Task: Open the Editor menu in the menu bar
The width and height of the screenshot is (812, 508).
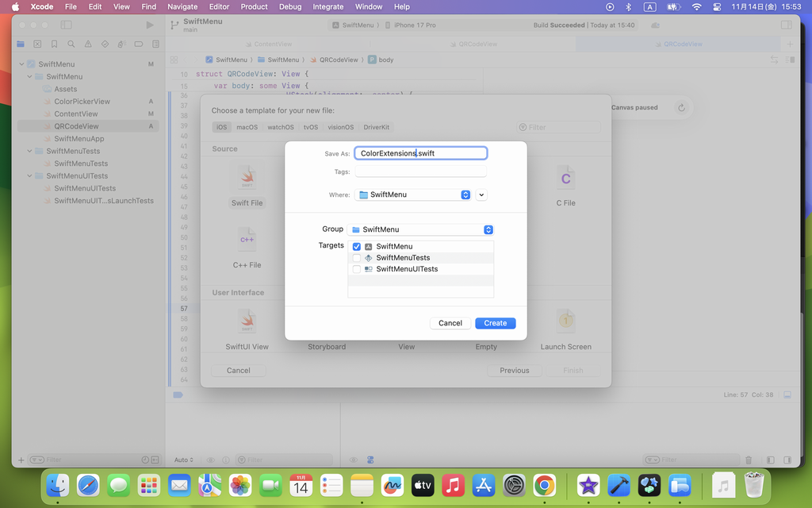Action: pos(217,6)
